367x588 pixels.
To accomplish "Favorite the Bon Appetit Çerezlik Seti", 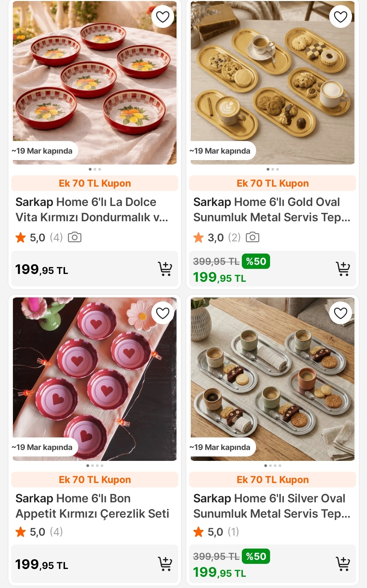I will (163, 313).
